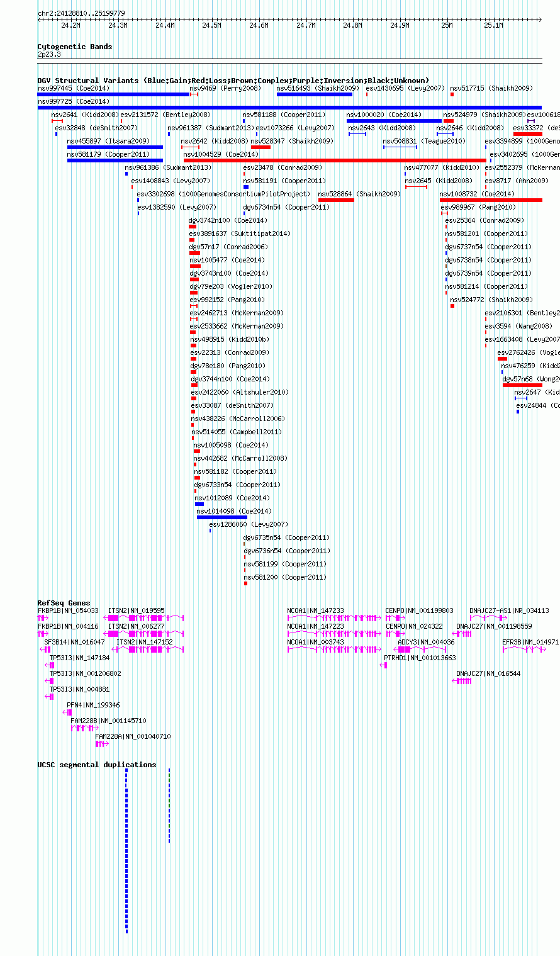
Task: Open gene ITSN2|NM_019595
Action: tap(137, 611)
